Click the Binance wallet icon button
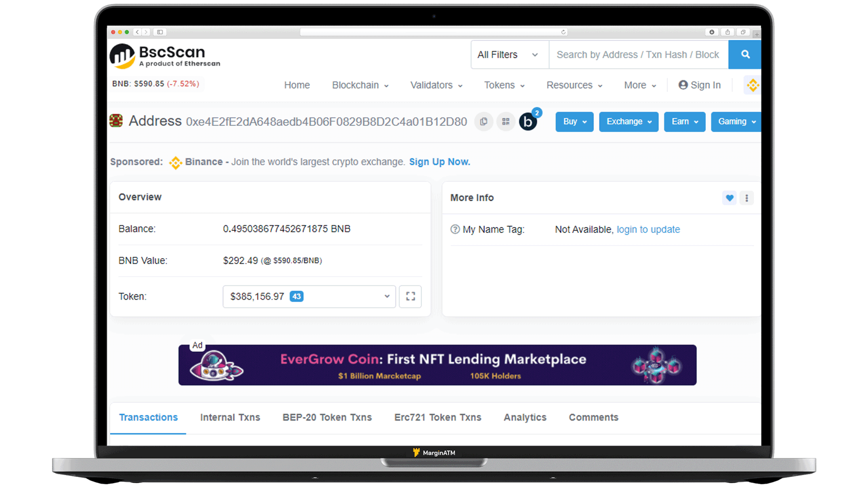This screenshot has width=868, height=488. (x=752, y=85)
